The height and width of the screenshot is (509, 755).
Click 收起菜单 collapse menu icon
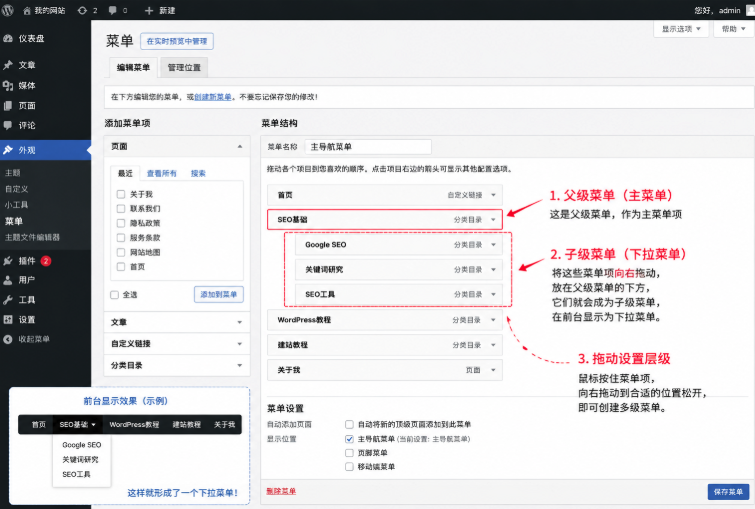point(8,339)
